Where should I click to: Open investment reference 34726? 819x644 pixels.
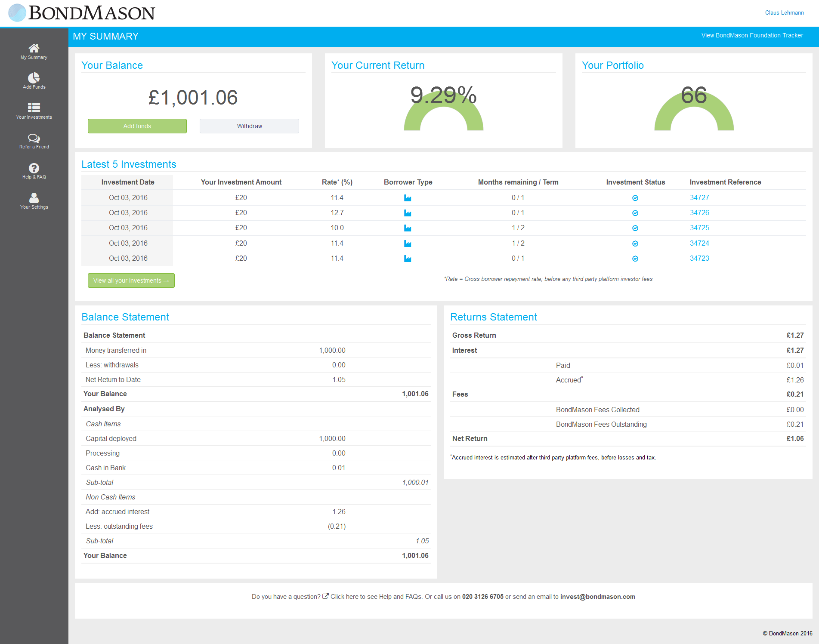coord(699,213)
